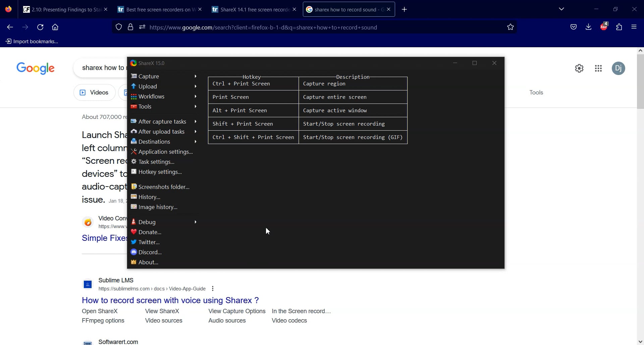Expand the Tools submenu
The height and width of the screenshot is (345, 644).
[x=145, y=107]
